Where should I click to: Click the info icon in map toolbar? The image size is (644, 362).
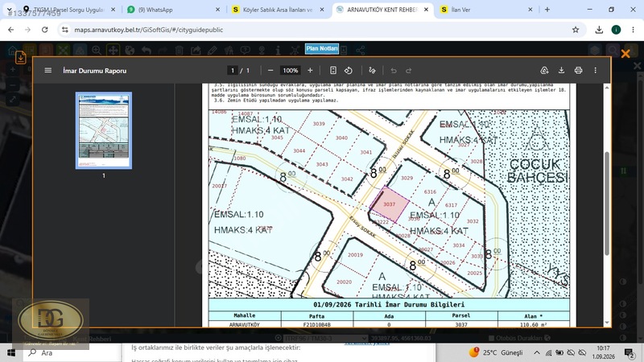click(x=278, y=50)
